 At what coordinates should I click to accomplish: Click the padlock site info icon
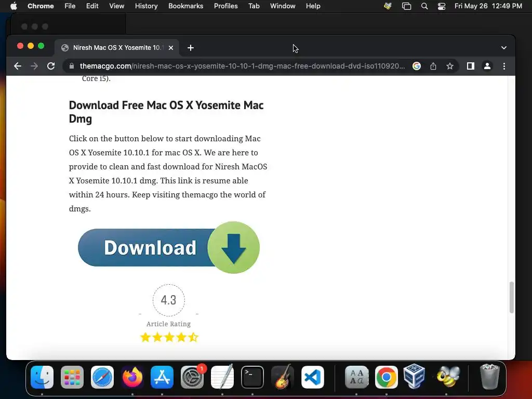tap(72, 66)
